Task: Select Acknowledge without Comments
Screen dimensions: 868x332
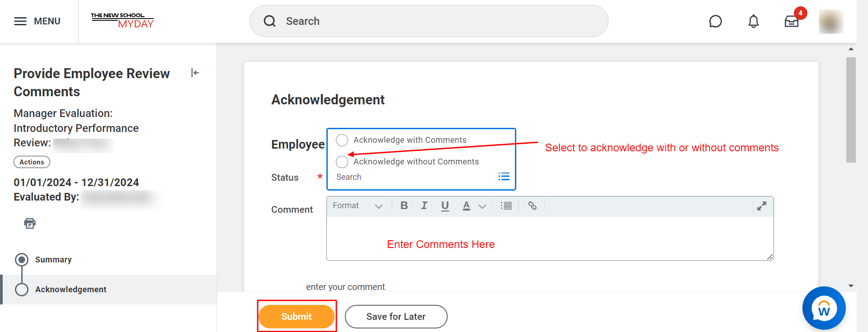Action: tap(342, 162)
